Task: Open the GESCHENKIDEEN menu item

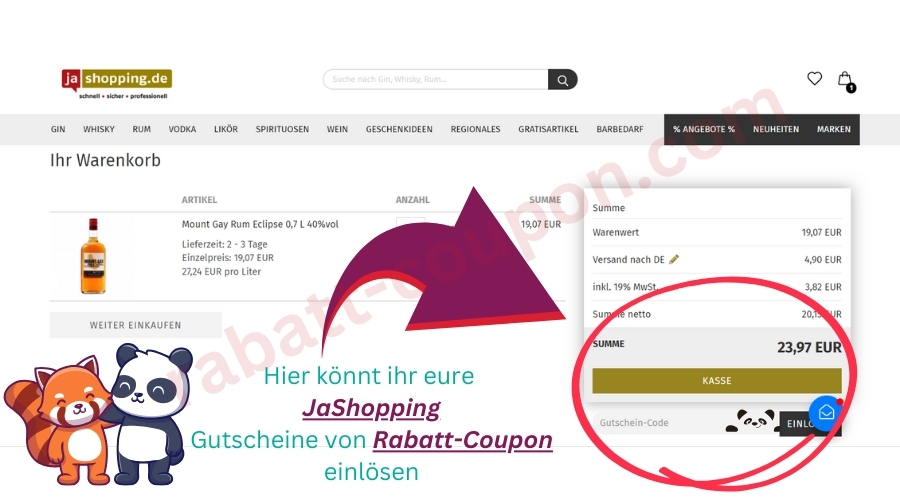Action: 399,129
